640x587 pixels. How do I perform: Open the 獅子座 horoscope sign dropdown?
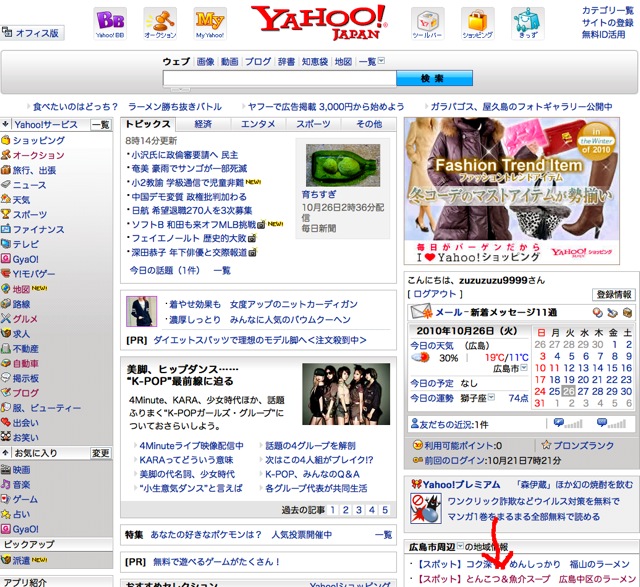click(491, 397)
